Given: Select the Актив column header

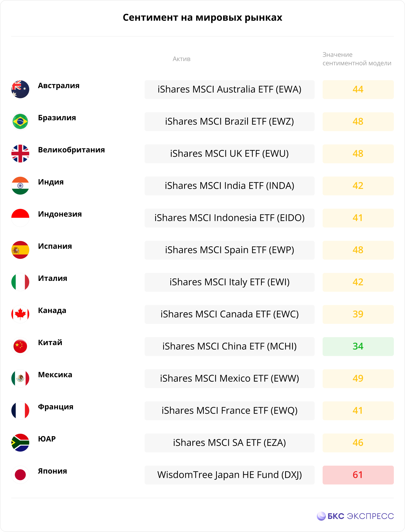Looking at the screenshot, I should click(x=182, y=59).
